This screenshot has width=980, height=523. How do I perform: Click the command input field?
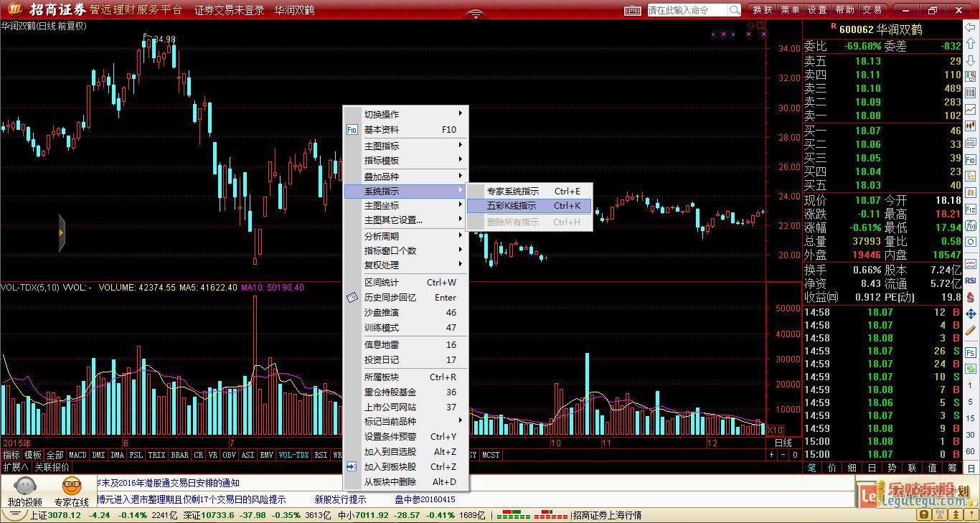[x=687, y=10]
